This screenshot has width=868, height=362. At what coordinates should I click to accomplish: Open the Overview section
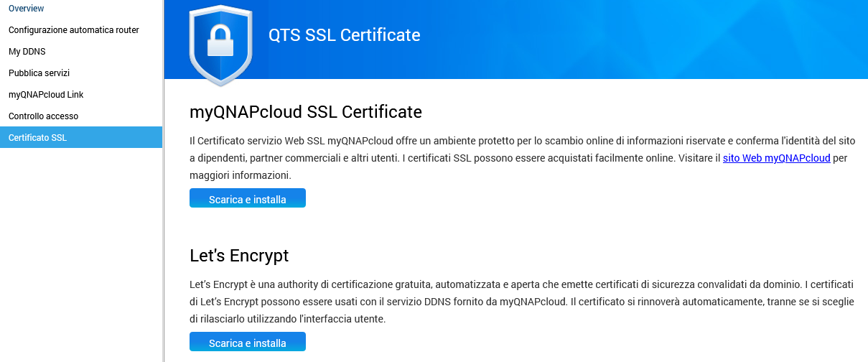click(26, 9)
